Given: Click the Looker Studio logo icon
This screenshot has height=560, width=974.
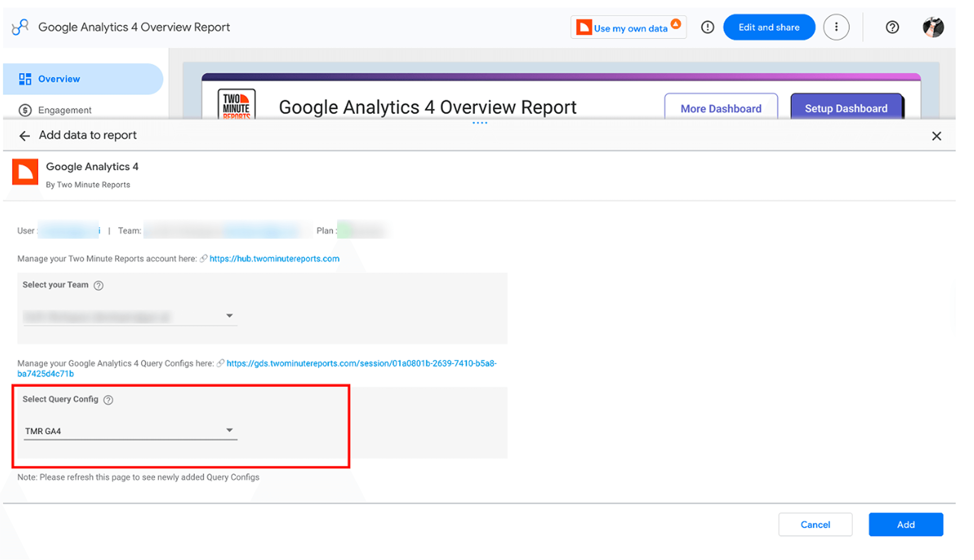Looking at the screenshot, I should 20,27.
